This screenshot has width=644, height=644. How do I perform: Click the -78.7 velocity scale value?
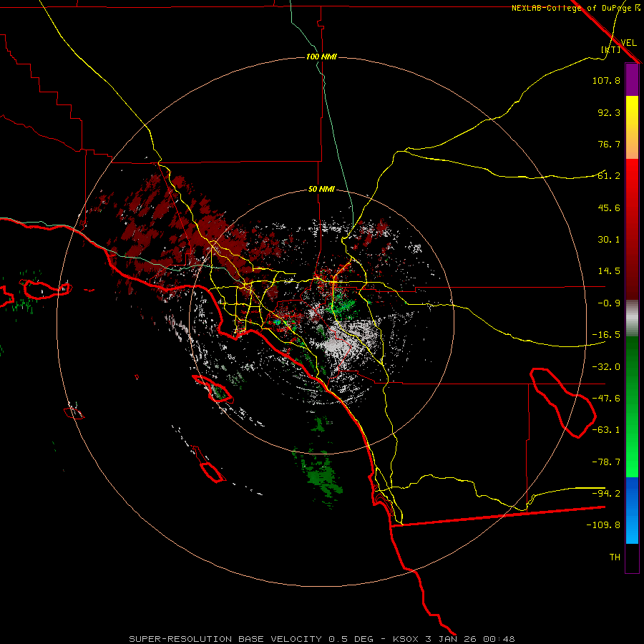click(606, 462)
